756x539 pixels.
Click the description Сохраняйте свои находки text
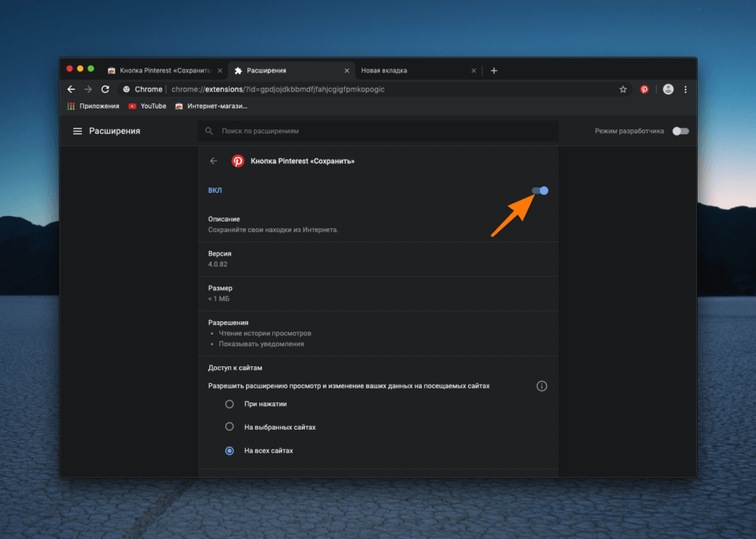(x=273, y=230)
